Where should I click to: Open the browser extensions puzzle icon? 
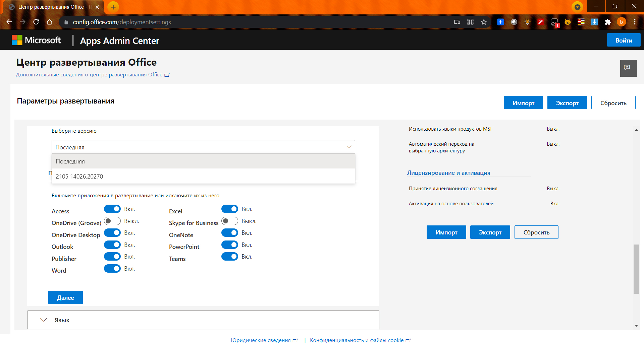pyautogui.click(x=608, y=22)
